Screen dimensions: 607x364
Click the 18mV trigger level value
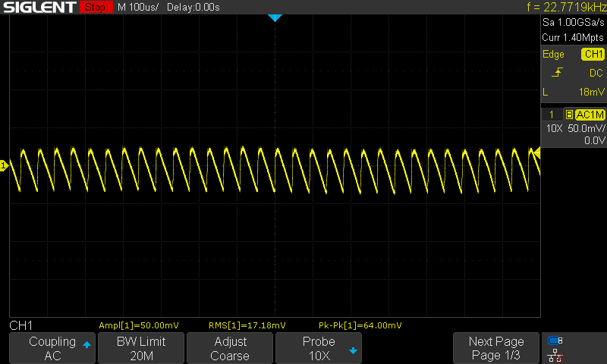589,92
